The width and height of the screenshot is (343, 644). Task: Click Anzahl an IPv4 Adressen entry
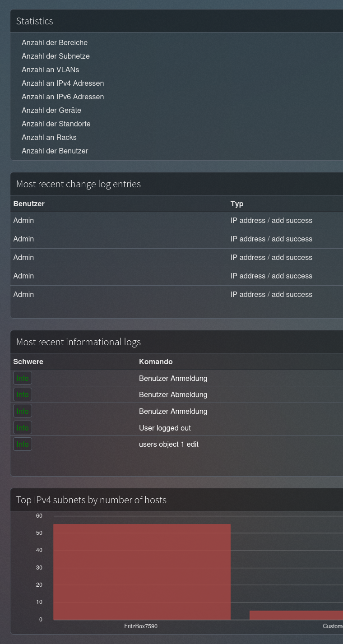pos(63,83)
